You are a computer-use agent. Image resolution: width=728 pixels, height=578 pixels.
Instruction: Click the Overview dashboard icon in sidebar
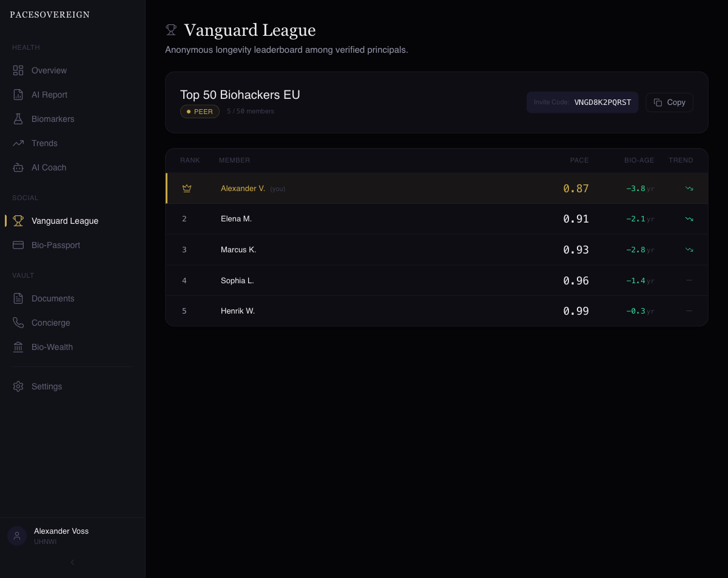[18, 70]
